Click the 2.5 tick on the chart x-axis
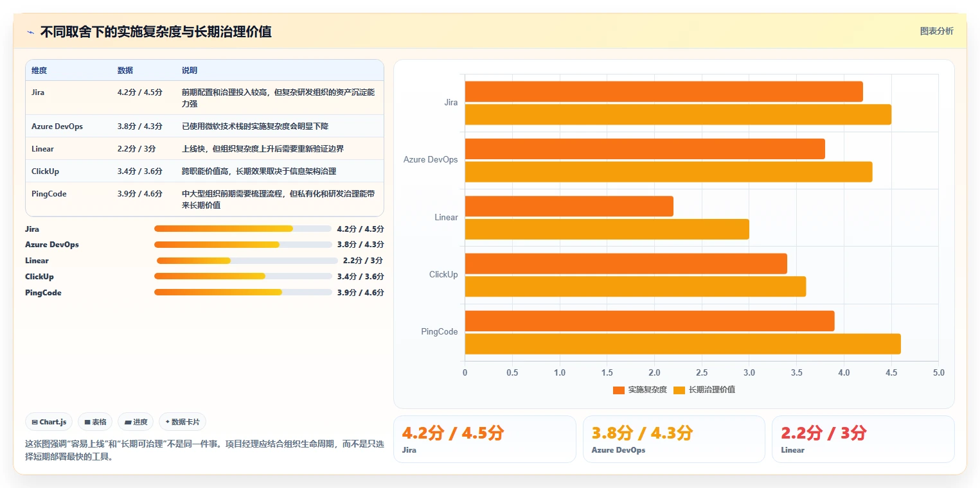The width and height of the screenshot is (980, 488). pos(702,372)
